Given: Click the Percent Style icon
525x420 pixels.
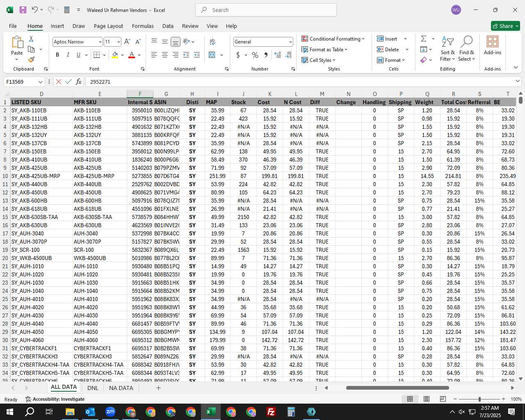Looking at the screenshot, I should click(x=255, y=55).
